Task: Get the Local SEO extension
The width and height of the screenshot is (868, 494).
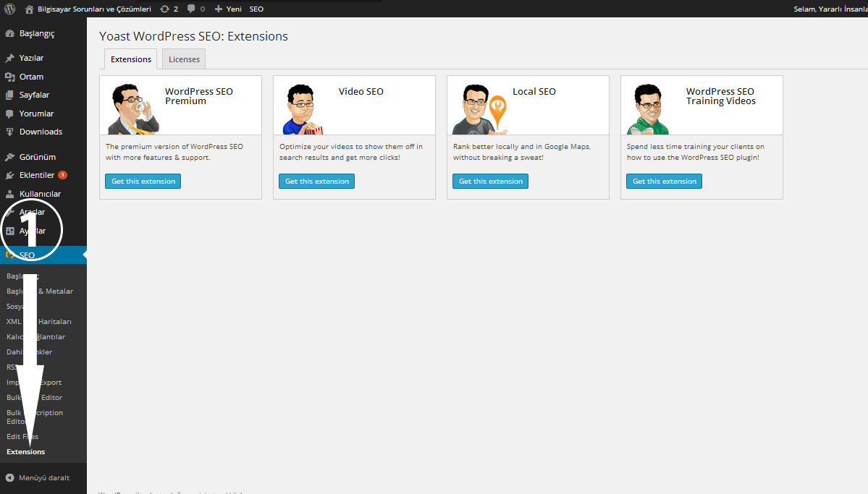Action: pyautogui.click(x=490, y=182)
